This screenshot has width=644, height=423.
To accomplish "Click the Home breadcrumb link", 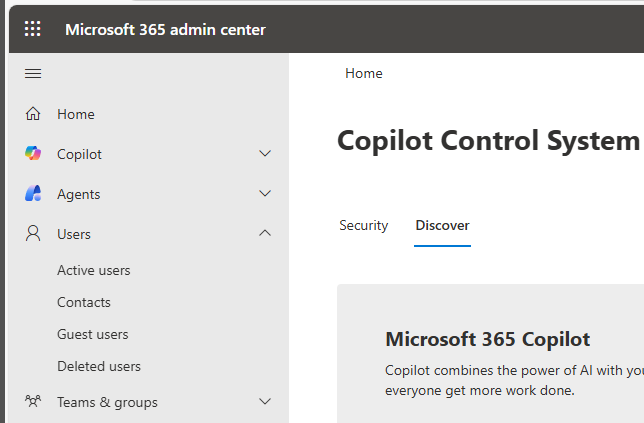I will pyautogui.click(x=364, y=73).
